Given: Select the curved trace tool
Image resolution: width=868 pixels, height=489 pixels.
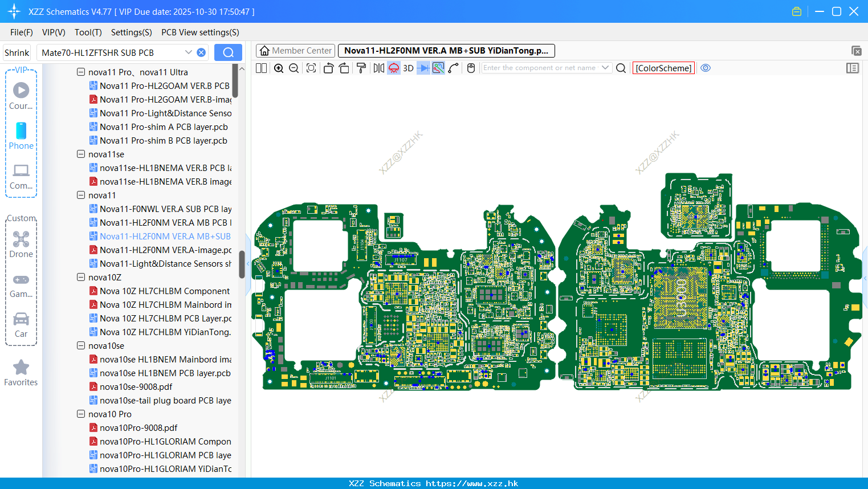Looking at the screenshot, I should (x=454, y=68).
